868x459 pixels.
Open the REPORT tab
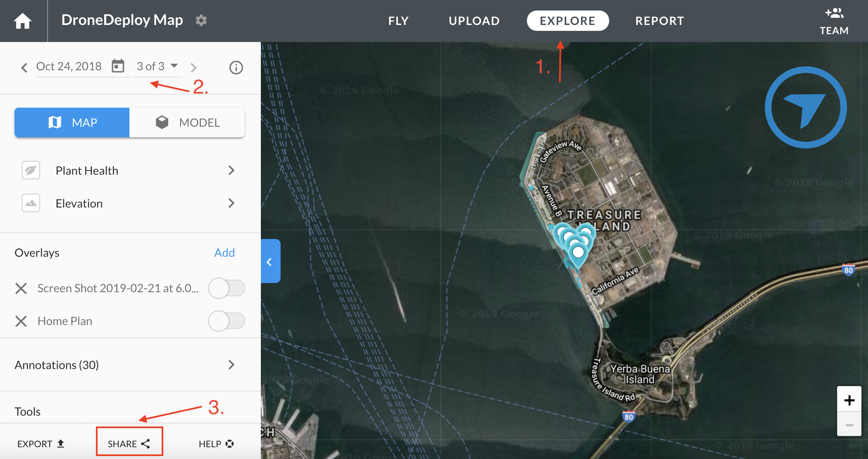(659, 21)
